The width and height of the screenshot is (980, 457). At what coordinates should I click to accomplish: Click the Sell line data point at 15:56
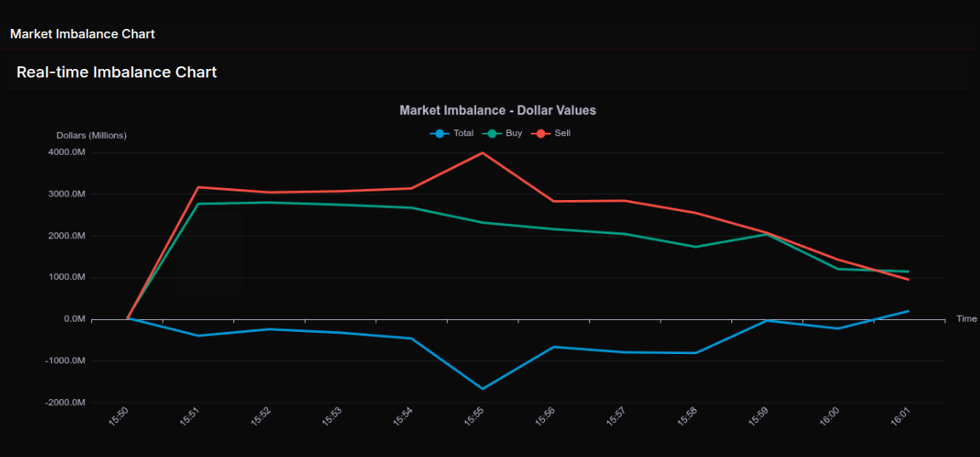click(x=553, y=201)
